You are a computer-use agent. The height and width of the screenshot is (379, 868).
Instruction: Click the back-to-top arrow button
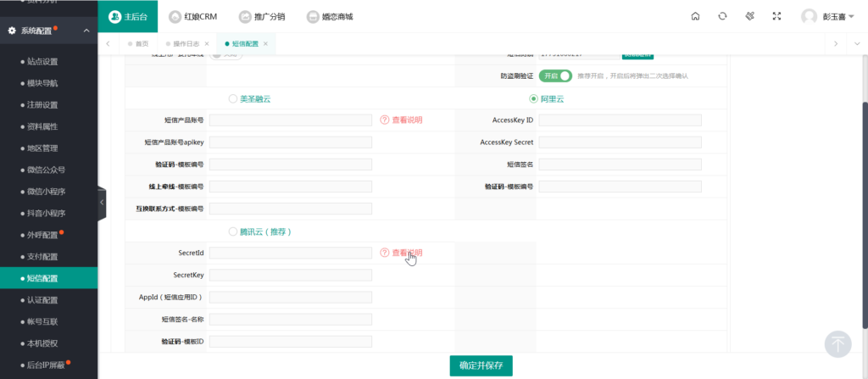[x=838, y=343]
